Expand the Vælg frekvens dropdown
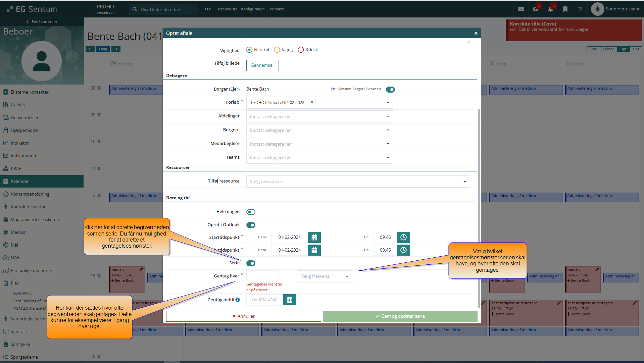644x363 pixels. (325, 276)
